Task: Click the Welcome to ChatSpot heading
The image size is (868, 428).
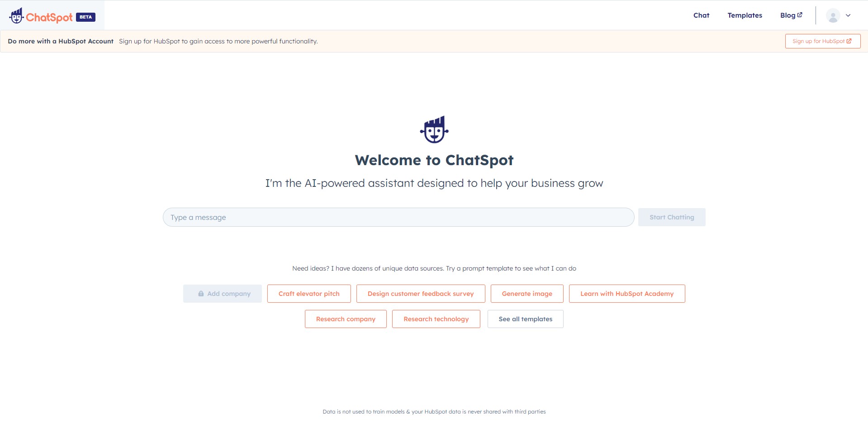Action: (434, 160)
